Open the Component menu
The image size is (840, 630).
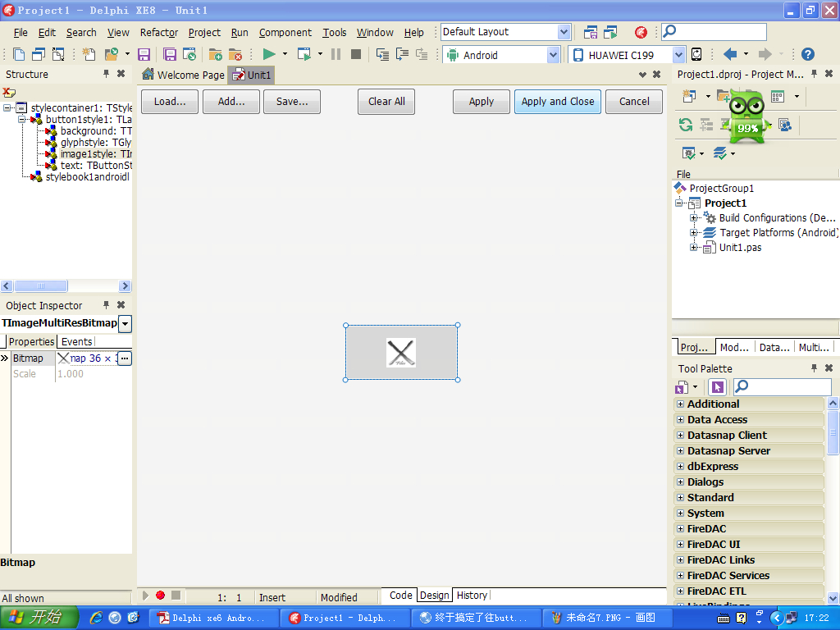(x=285, y=33)
